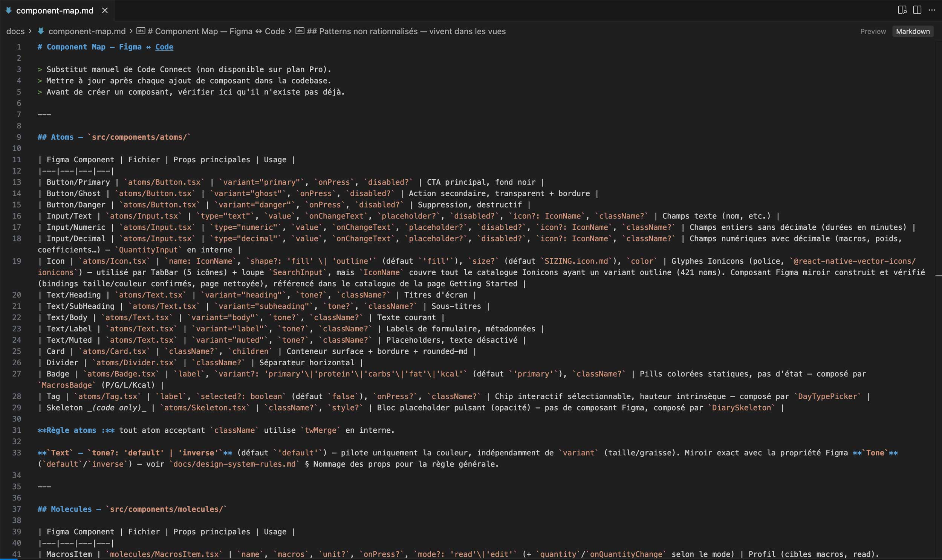Screen dimensions: 942x560
Task: Open the component-map.md breadcrumb dropdown
Action: pos(87,31)
